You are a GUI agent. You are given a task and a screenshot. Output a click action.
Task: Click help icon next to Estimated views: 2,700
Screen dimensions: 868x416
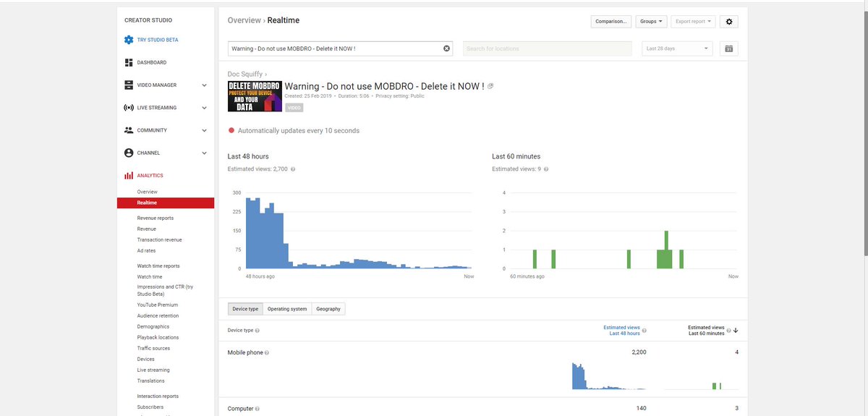tap(292, 169)
